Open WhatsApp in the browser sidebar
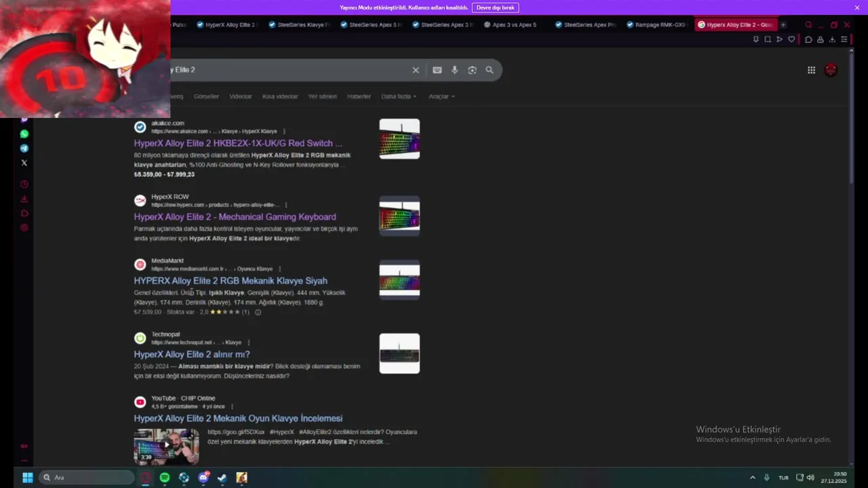Screen dimensions: 868x488 coord(24,134)
